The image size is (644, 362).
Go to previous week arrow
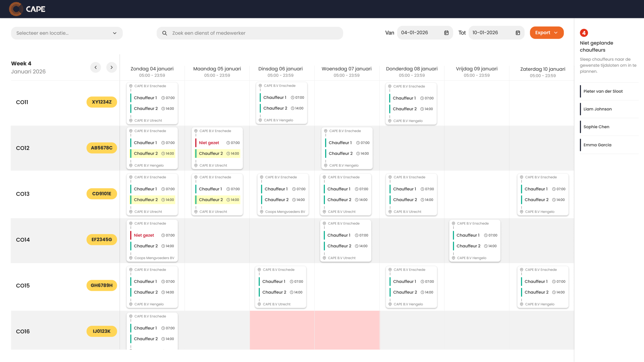click(96, 67)
